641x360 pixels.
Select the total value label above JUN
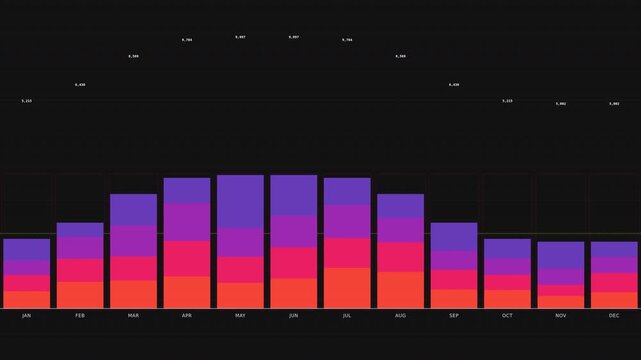point(294,37)
